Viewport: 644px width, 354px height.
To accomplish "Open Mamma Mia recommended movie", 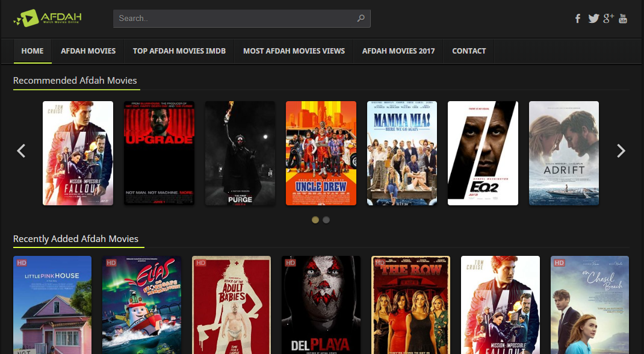I will (402, 153).
